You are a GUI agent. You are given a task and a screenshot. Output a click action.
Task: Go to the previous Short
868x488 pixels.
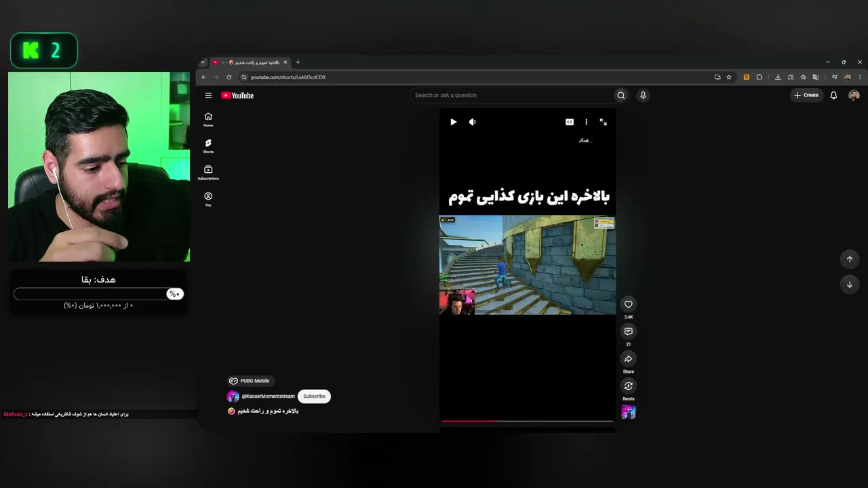850,259
